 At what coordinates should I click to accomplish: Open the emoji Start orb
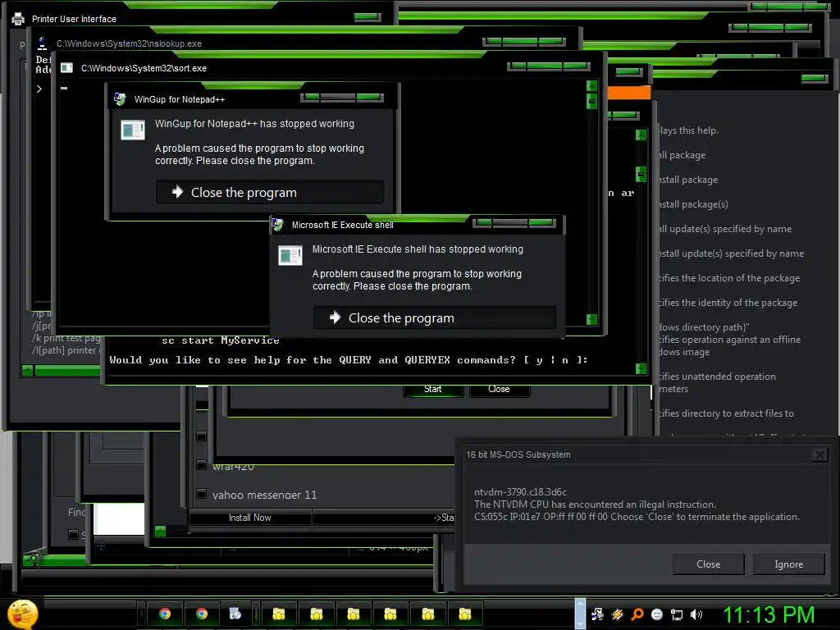[22, 614]
